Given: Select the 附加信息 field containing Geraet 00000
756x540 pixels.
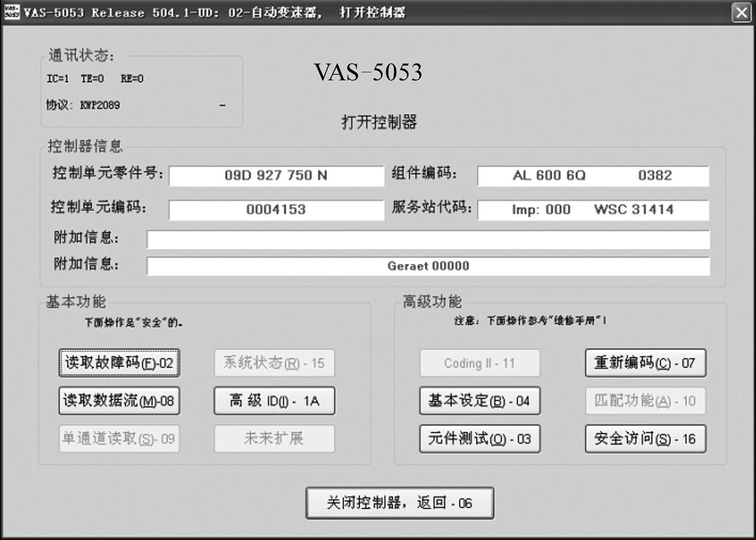Looking at the screenshot, I should [428, 266].
